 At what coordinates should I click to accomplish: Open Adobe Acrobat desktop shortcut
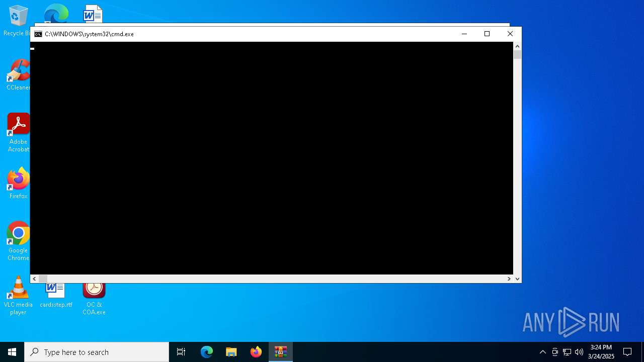pos(18,133)
